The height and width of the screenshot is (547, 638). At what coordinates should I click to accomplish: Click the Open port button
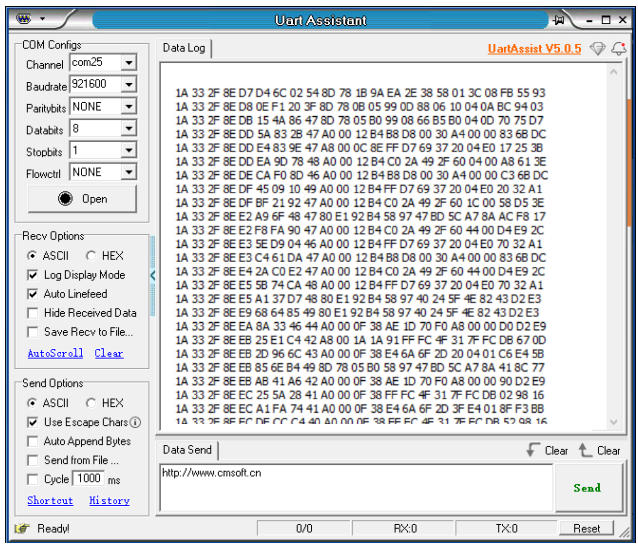click(x=82, y=199)
